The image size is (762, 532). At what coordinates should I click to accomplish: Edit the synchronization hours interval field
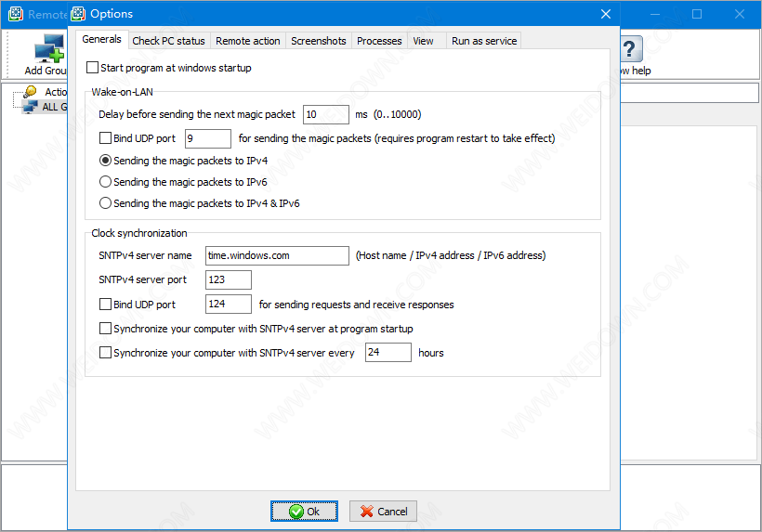pyautogui.click(x=388, y=353)
